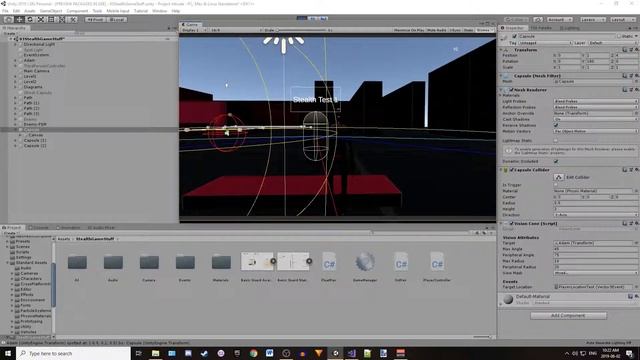The image size is (640, 360).
Task: Toggle the Capsule object active checkbox
Action: click(514, 36)
